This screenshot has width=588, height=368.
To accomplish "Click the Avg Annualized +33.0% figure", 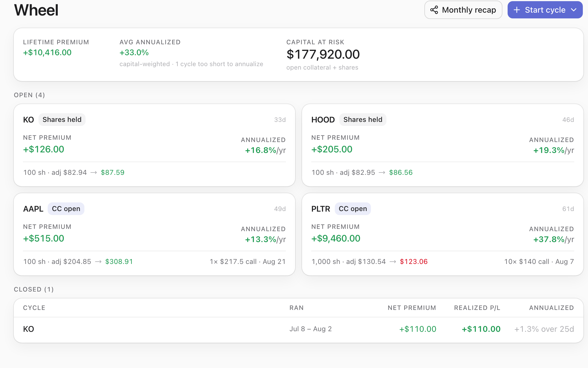I will [x=134, y=53].
